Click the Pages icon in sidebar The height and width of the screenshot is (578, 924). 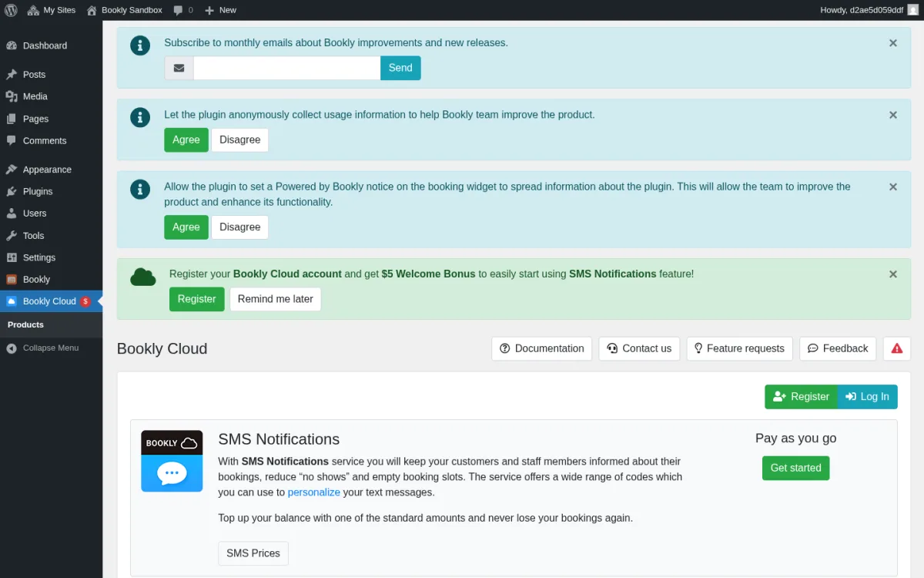[12, 119]
